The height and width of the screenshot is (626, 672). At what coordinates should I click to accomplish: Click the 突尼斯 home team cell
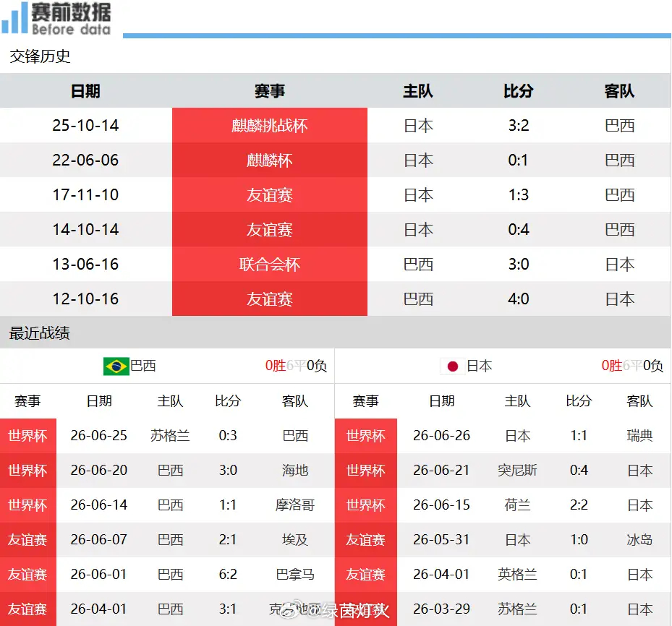point(517,470)
